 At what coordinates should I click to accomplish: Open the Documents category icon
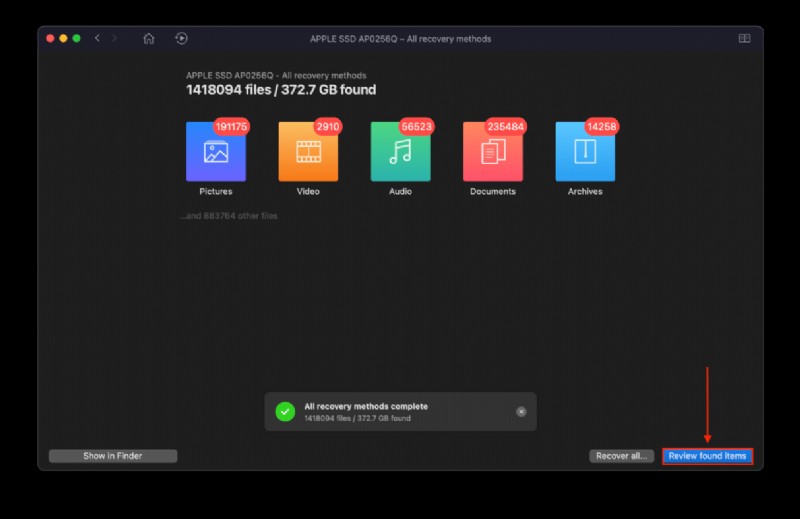point(493,152)
